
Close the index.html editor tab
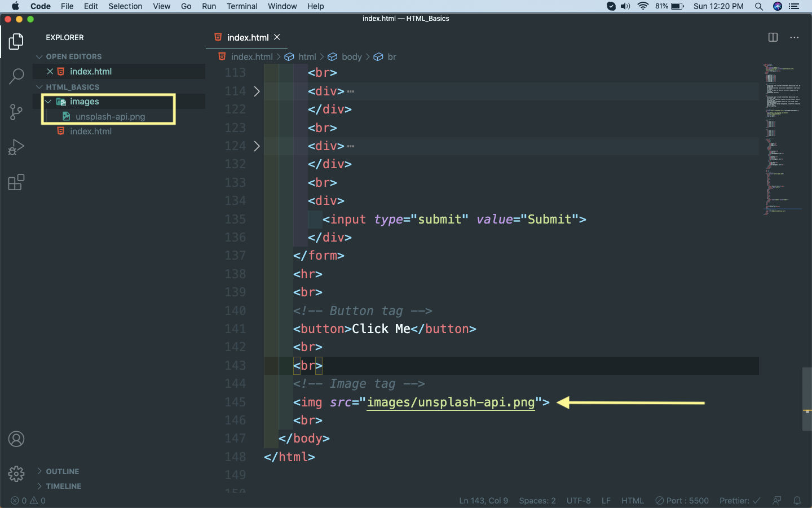pyautogui.click(x=277, y=37)
